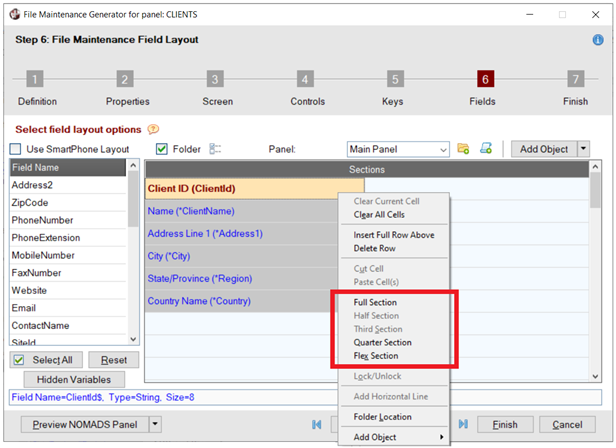Click the help icon in the header

click(x=597, y=40)
